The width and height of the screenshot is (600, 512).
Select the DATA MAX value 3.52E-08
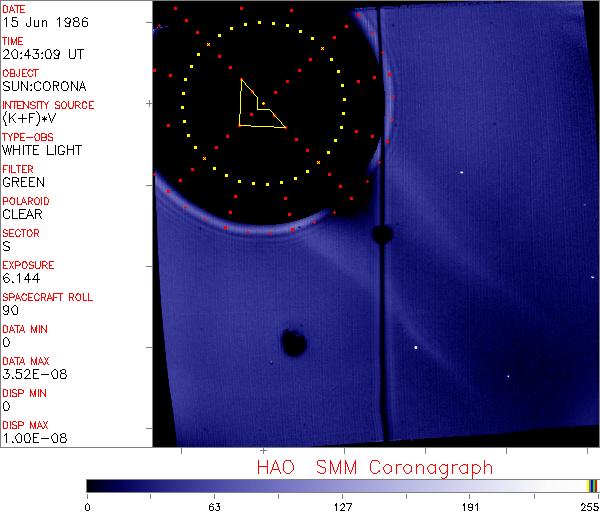pos(30,374)
